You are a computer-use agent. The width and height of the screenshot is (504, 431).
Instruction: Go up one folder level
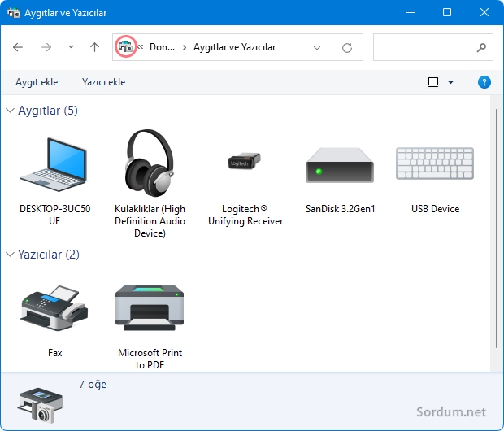[94, 47]
